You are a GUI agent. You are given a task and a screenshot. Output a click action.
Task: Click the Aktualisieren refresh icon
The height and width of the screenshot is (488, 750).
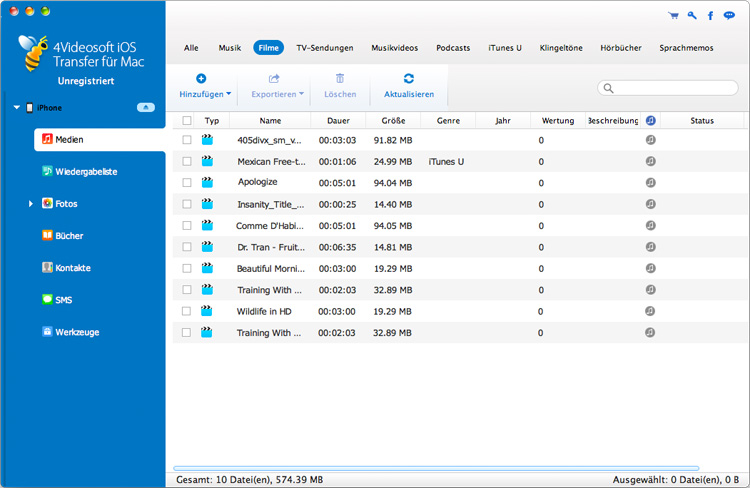[x=408, y=78]
